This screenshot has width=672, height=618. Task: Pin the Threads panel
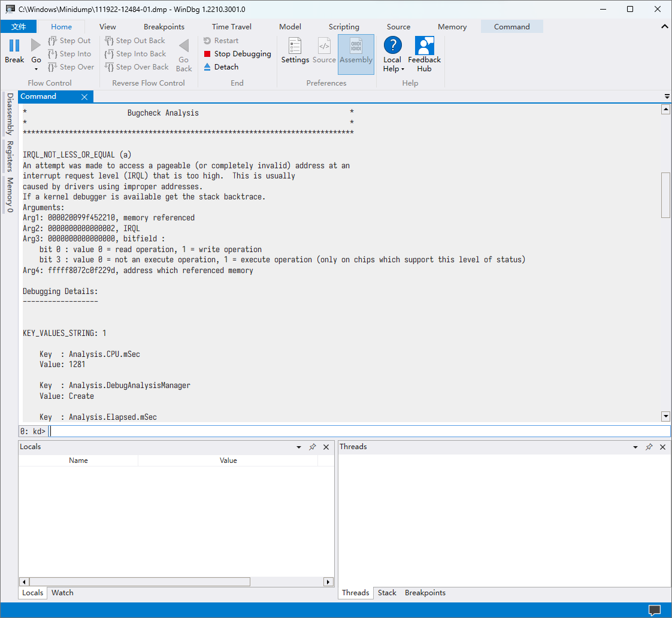pyautogui.click(x=649, y=447)
